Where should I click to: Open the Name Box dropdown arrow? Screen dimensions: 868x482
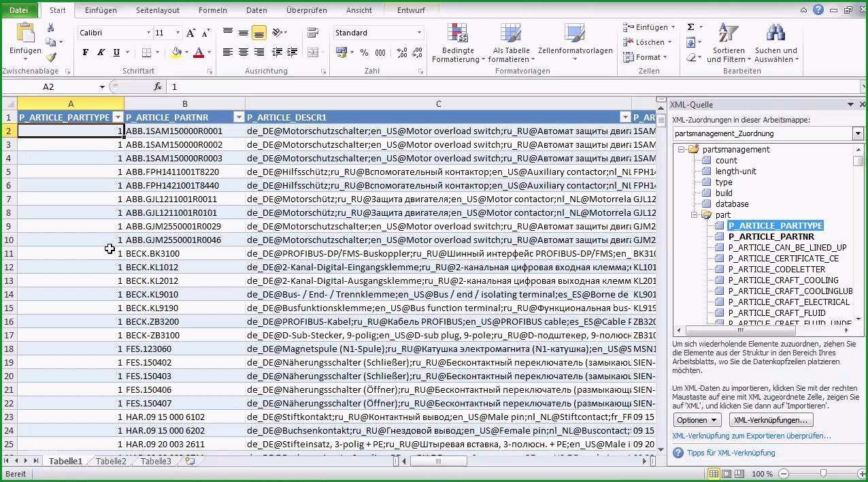click(x=102, y=86)
